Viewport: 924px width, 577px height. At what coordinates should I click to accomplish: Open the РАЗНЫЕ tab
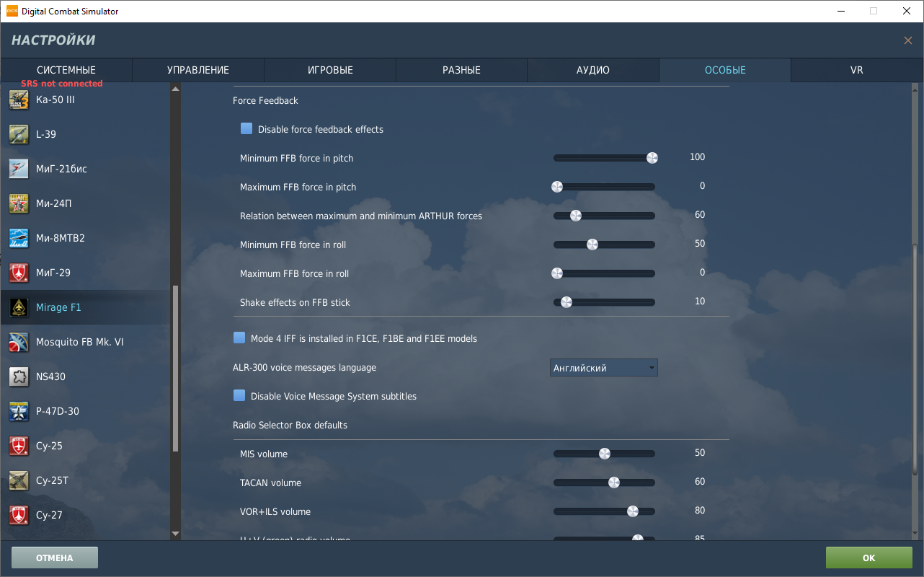(x=461, y=70)
